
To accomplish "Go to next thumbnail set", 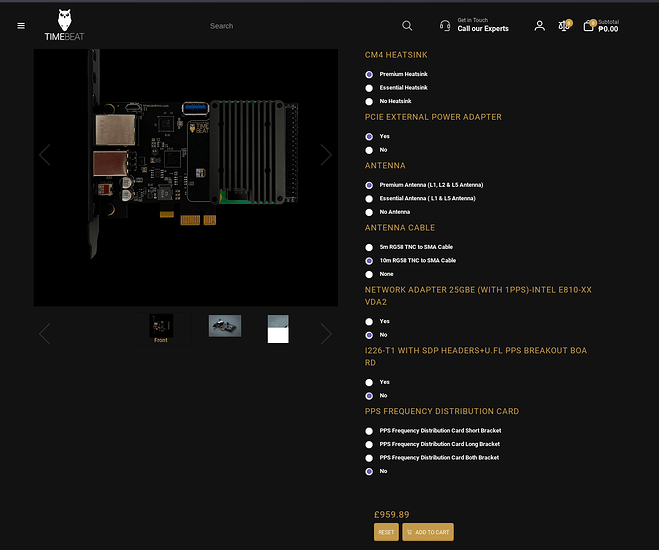I will click(326, 334).
